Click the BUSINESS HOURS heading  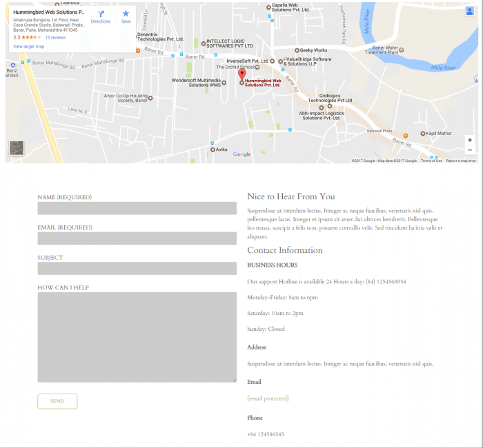(273, 265)
